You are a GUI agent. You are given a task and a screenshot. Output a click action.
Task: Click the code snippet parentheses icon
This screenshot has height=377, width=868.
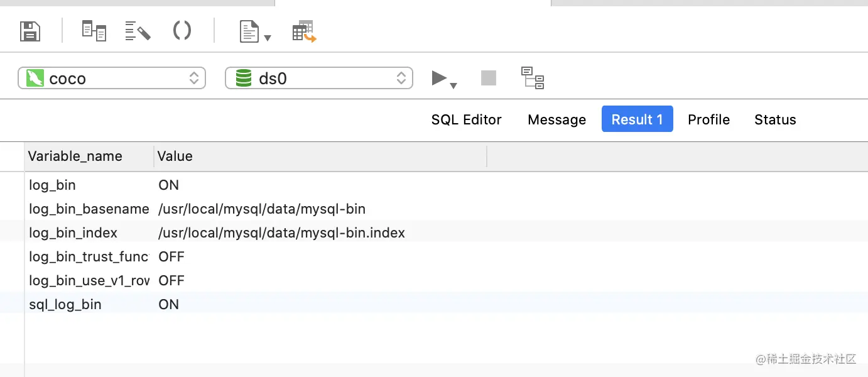(182, 30)
